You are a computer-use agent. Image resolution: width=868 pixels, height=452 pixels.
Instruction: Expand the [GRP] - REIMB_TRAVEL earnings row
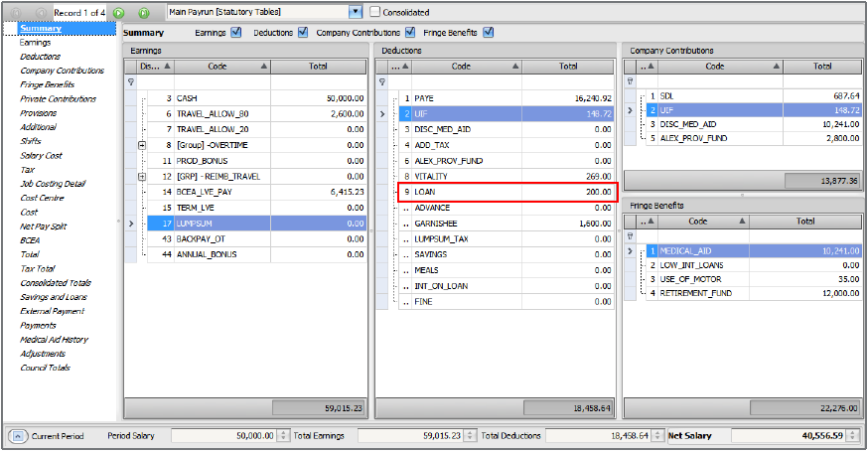coord(142,177)
